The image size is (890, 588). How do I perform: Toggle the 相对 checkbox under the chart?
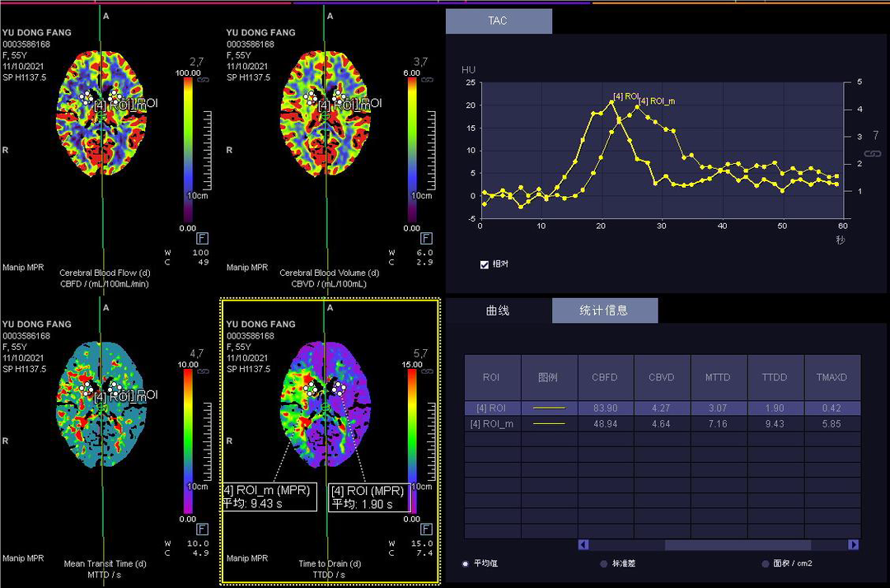pyautogui.click(x=485, y=265)
